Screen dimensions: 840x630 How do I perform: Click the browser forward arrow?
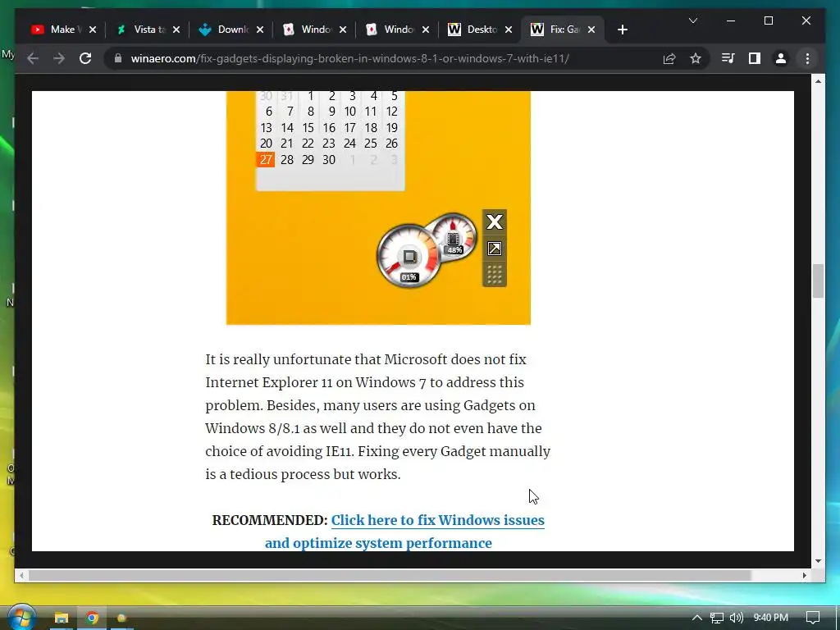coord(59,58)
